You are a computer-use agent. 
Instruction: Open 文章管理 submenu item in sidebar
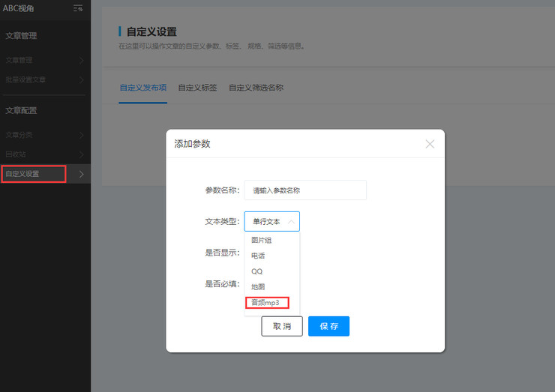click(x=19, y=60)
